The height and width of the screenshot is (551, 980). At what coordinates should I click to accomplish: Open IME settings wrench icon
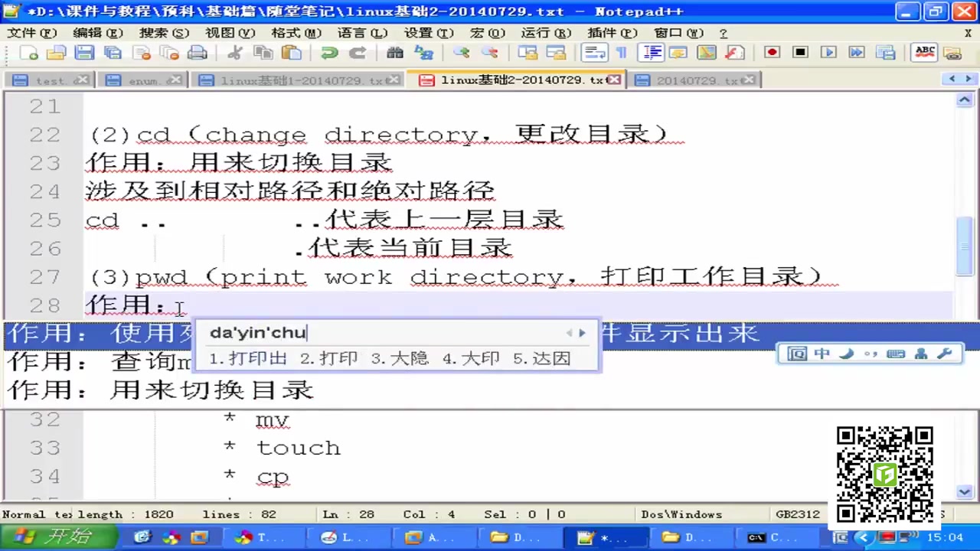coord(944,354)
